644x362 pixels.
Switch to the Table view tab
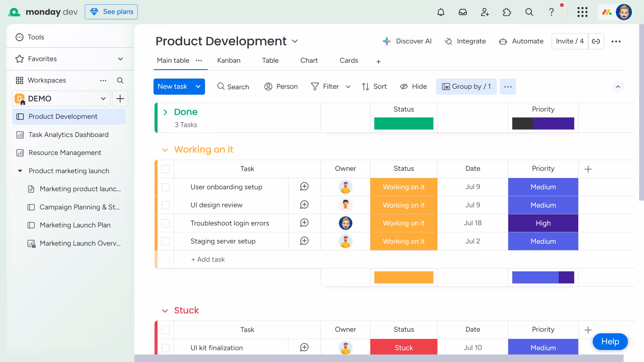pyautogui.click(x=270, y=61)
